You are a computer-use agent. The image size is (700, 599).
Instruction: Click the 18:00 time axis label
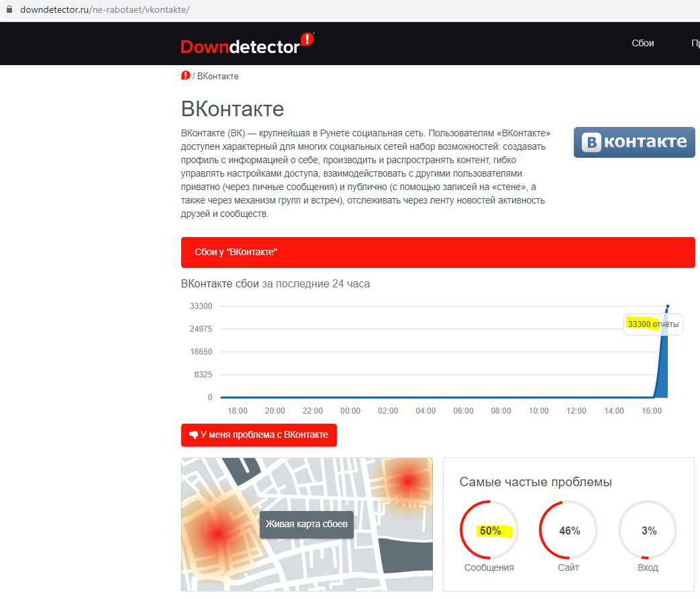click(237, 411)
